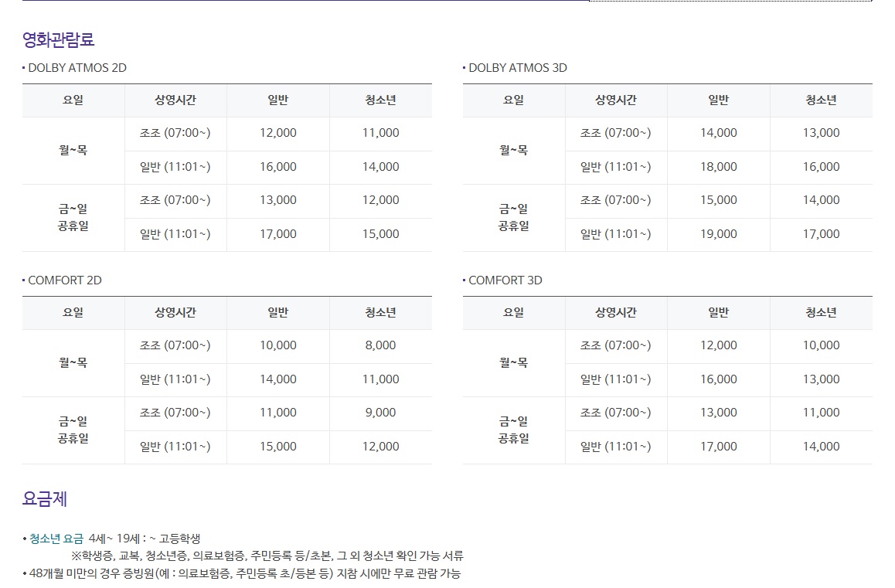
Task: Click 금~일 공휴일 row label in DOLBY ATMOS 3D
Action: 514,217
